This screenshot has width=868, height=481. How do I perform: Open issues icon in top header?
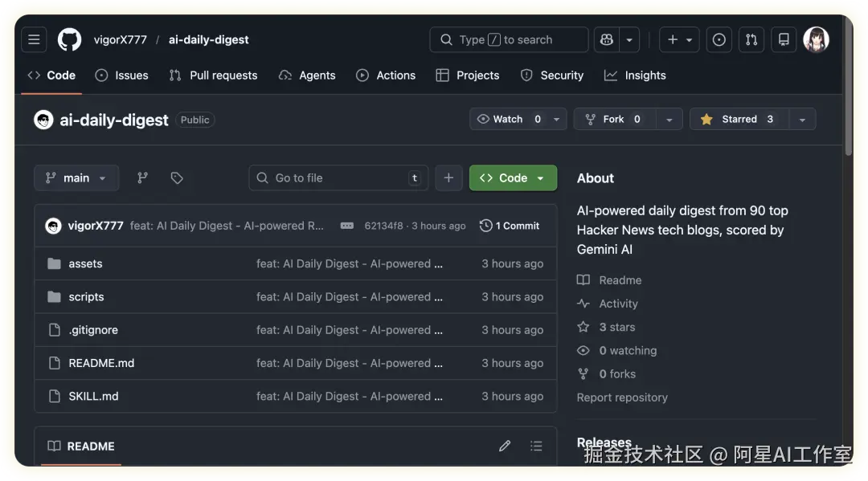click(x=719, y=40)
